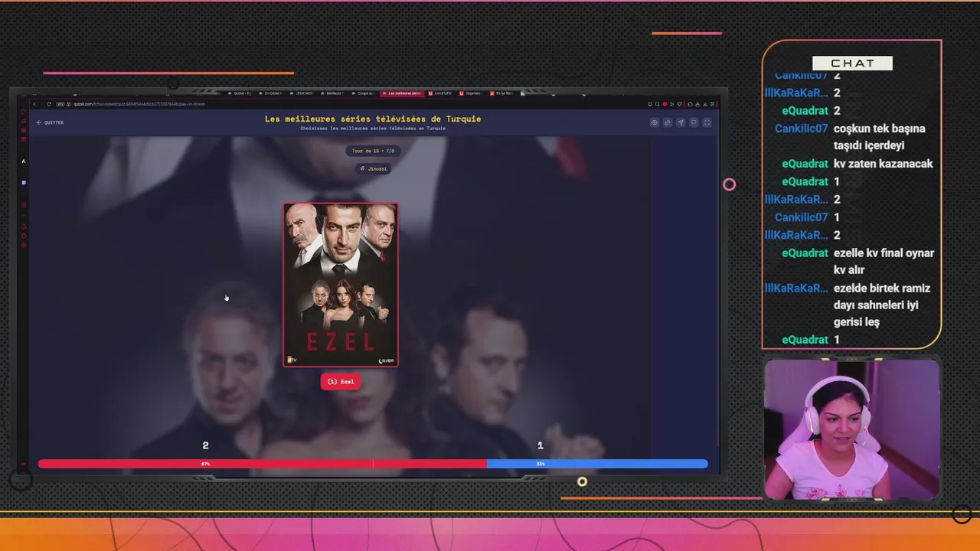
Task: Toggle the VPN badge in address bar
Action: point(60,104)
